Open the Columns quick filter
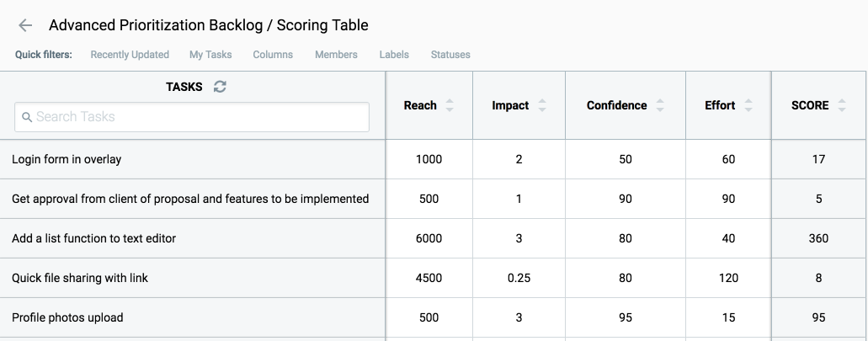This screenshot has height=341, width=868. click(273, 55)
